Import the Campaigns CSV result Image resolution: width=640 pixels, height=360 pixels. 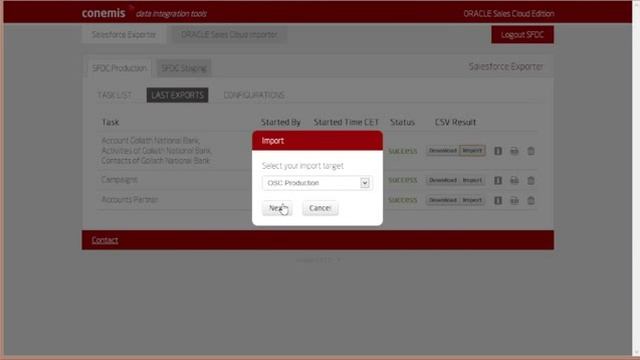(472, 180)
